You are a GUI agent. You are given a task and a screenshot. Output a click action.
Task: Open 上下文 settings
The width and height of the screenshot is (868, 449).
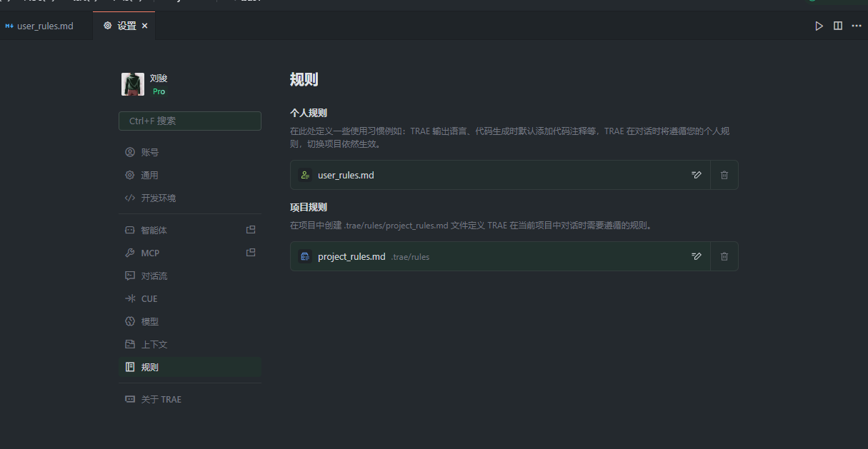coord(154,344)
